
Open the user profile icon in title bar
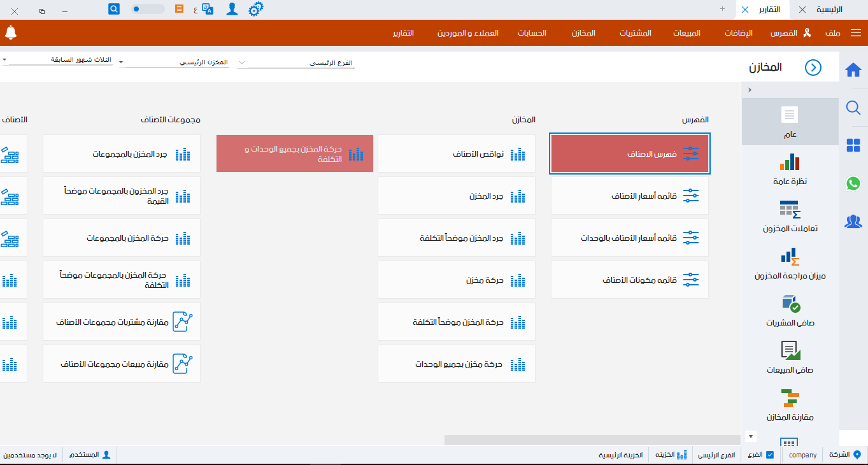(x=232, y=9)
